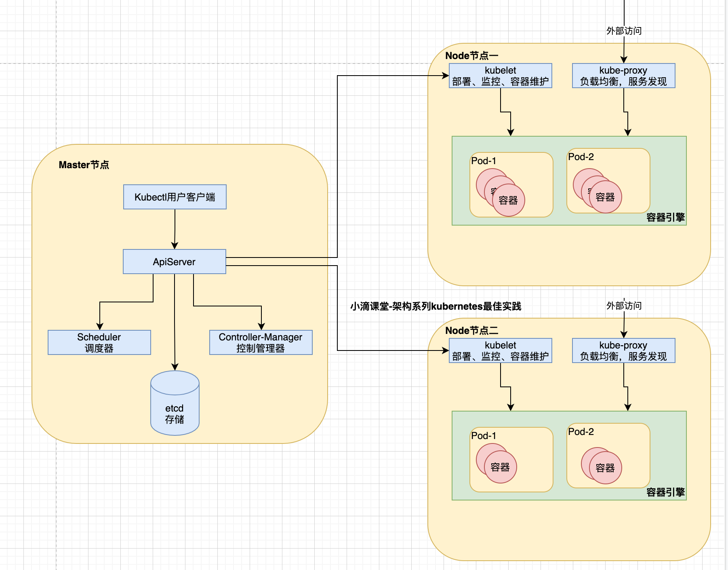728x570 pixels.
Task: Click the Scheduler 调度器 block
Action: 99,342
